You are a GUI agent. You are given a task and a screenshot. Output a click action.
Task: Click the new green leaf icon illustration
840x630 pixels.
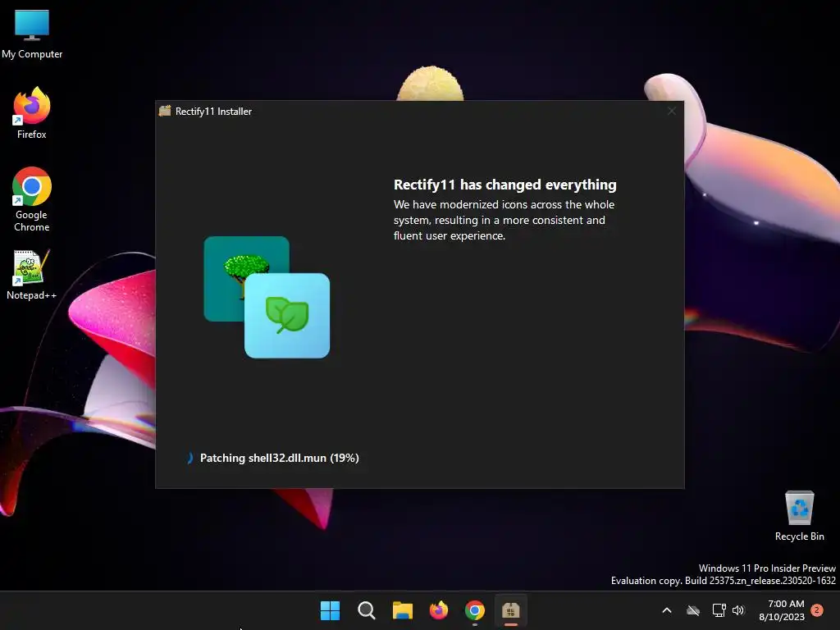coord(287,316)
